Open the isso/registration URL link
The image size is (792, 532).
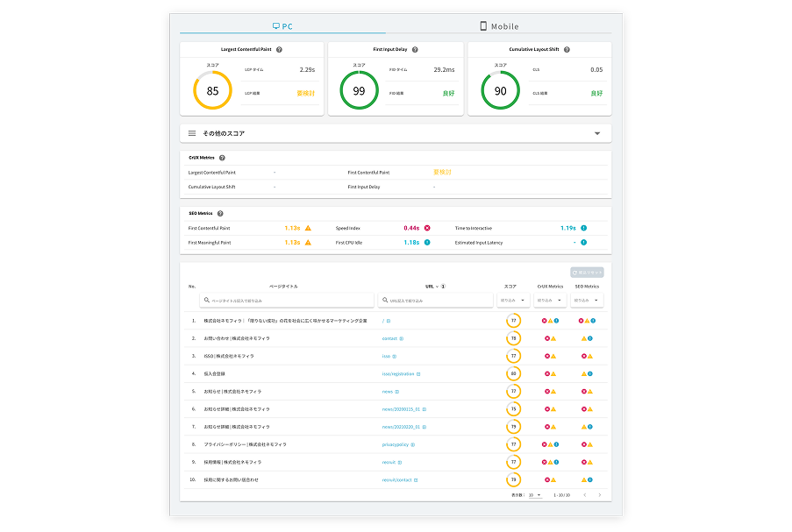click(x=398, y=374)
